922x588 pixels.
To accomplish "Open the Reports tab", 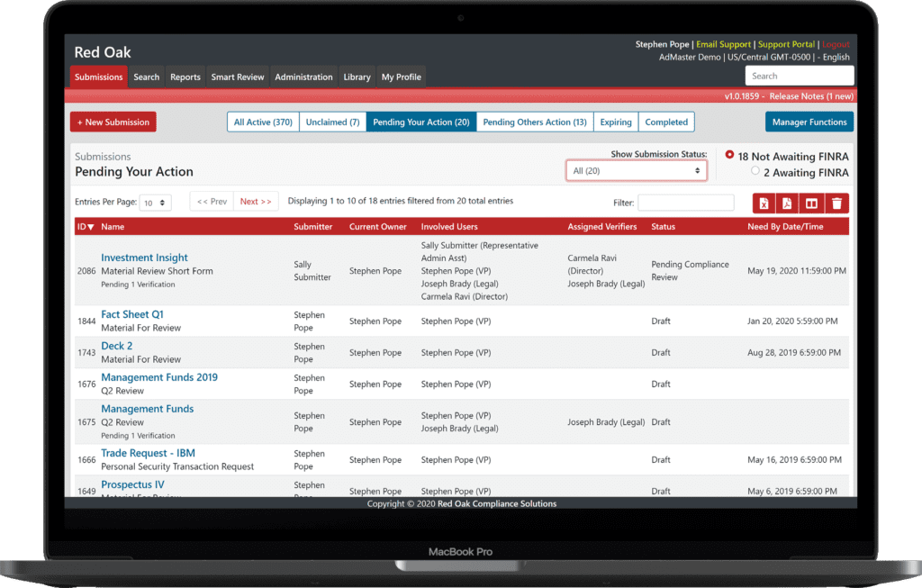I will (x=185, y=77).
